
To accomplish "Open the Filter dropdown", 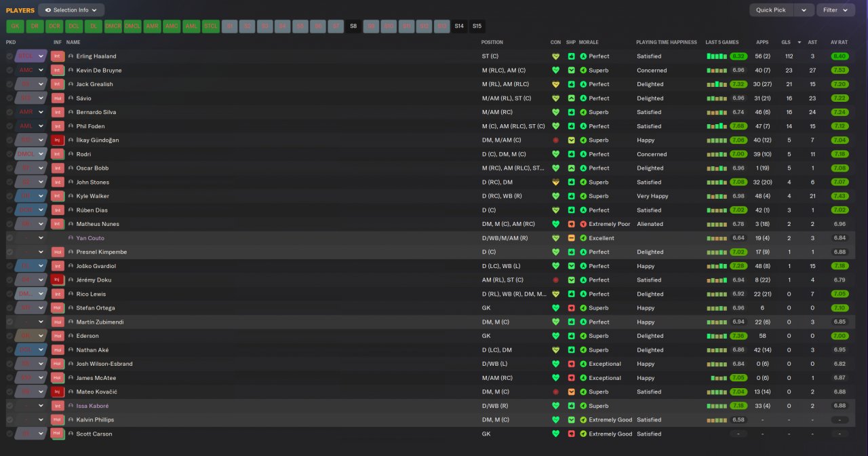I will click(x=836, y=10).
